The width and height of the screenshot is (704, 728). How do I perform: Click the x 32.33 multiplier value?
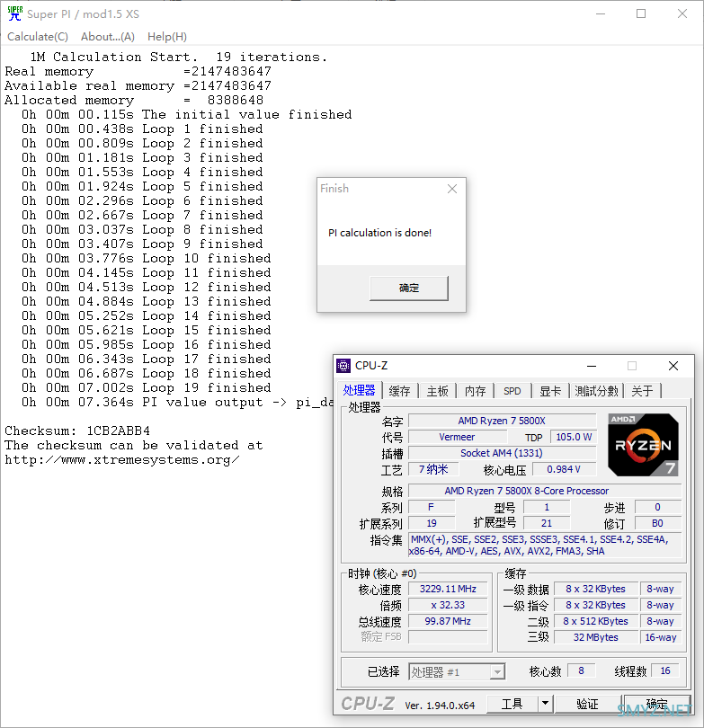(448, 605)
